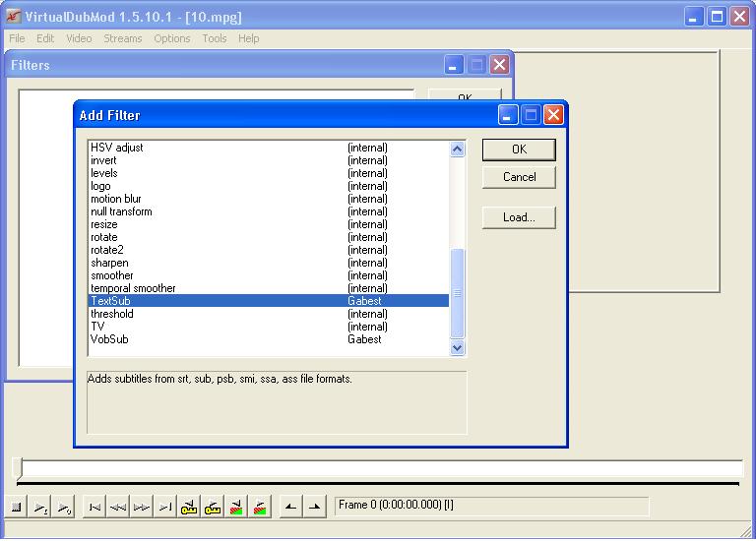
Task: Close the Filters window
Action: tap(499, 65)
